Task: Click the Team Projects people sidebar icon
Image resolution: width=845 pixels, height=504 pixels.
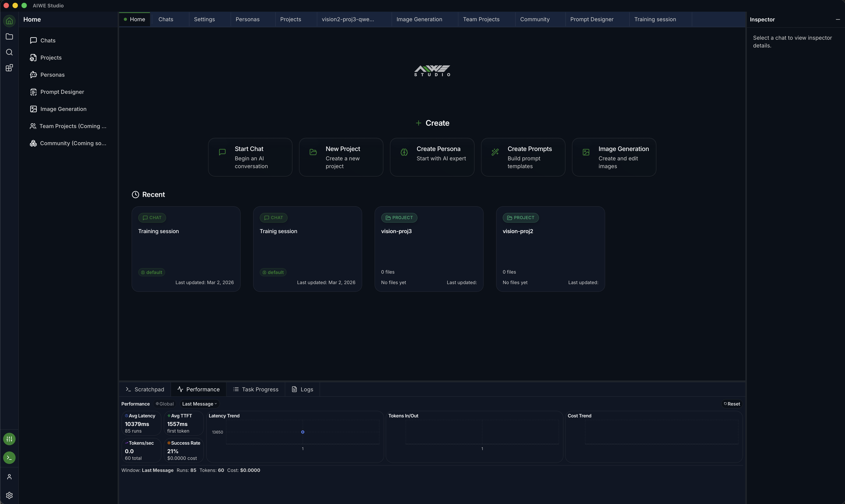Action: pyautogui.click(x=33, y=126)
